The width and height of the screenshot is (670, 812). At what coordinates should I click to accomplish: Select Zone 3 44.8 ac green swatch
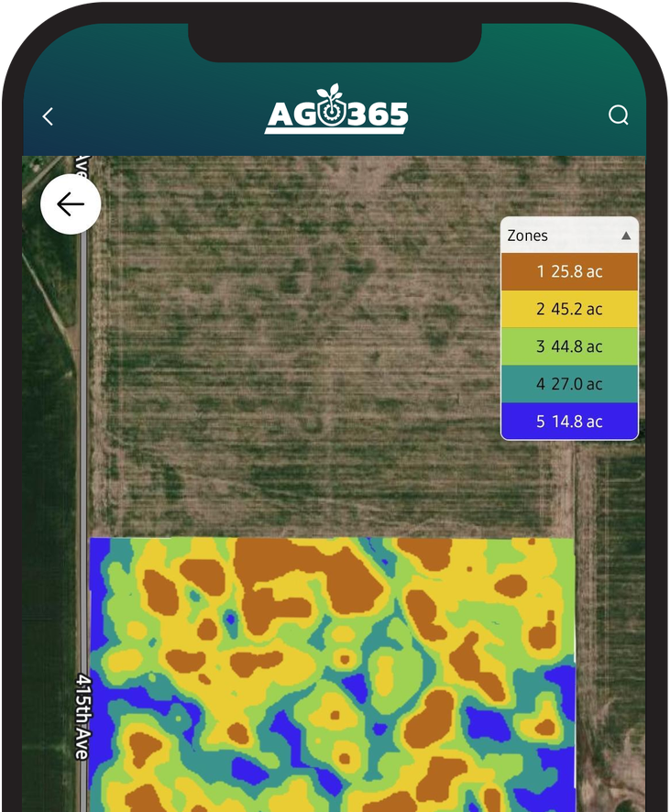pyautogui.click(x=569, y=346)
